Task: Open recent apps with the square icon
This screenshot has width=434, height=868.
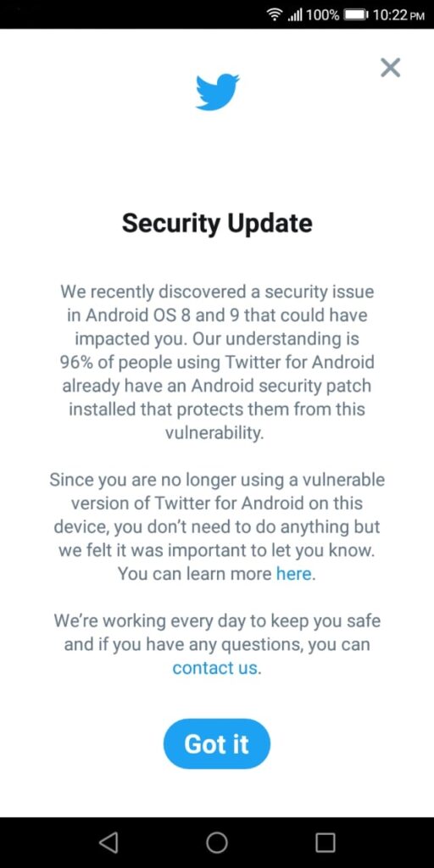Action: (x=325, y=842)
